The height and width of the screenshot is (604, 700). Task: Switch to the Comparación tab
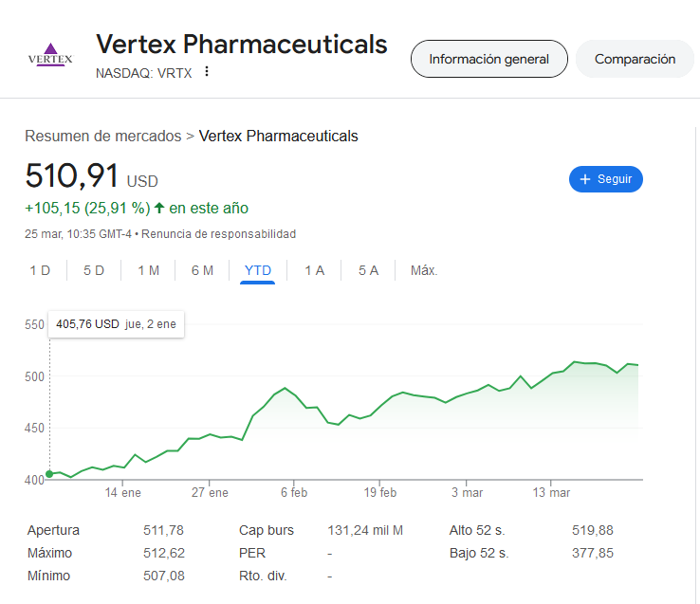tap(635, 59)
